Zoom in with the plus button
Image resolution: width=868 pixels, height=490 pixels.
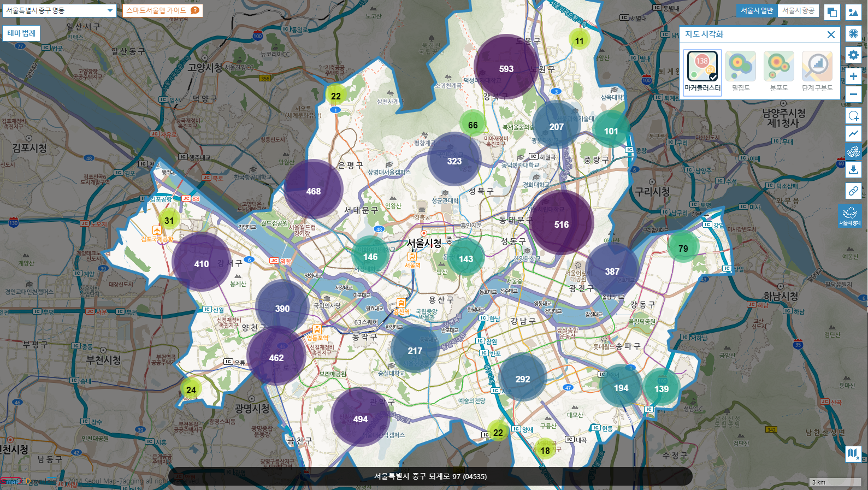click(x=853, y=76)
